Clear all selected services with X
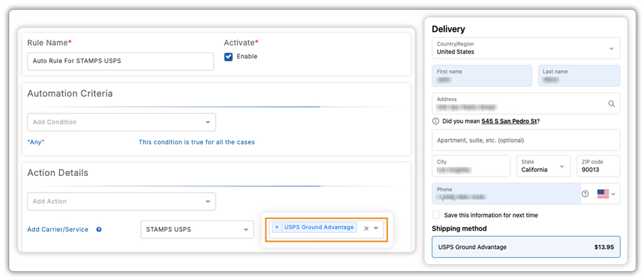Image resolution: width=644 pixels, height=279 pixels. (x=366, y=229)
